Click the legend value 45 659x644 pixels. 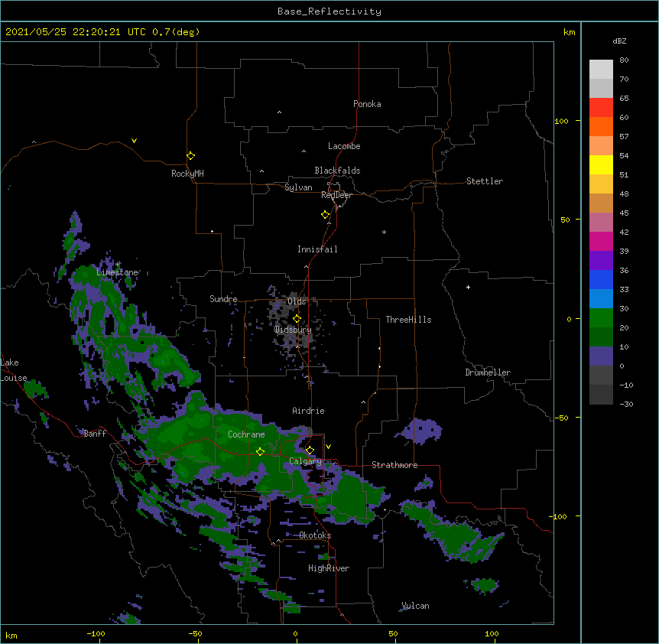(624, 213)
